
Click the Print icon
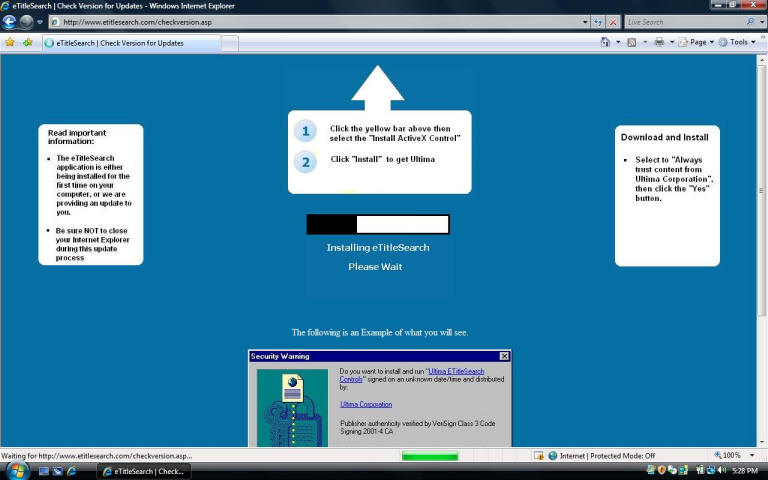659,42
